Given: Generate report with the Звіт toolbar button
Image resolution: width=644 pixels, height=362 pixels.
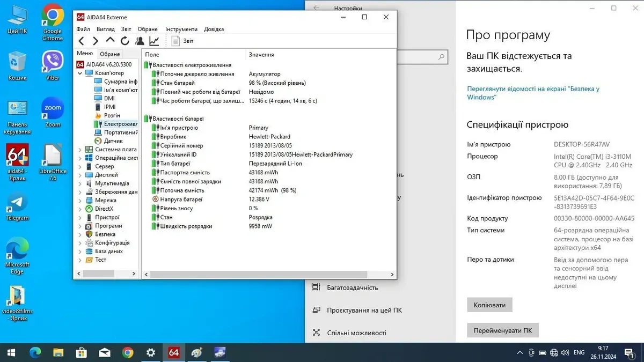Looking at the screenshot, I should [182, 41].
